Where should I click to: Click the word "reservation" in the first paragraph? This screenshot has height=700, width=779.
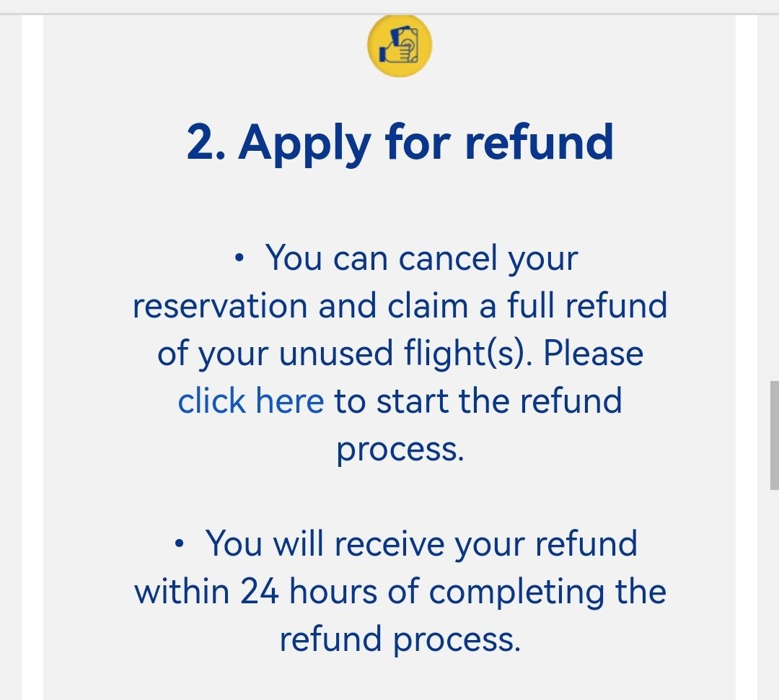(x=221, y=306)
